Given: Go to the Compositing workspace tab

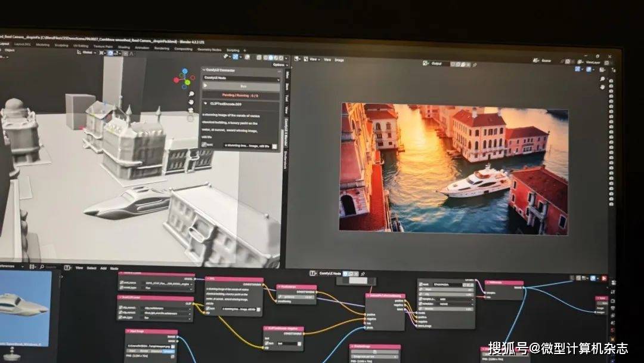Looking at the screenshot, I should coord(183,48).
